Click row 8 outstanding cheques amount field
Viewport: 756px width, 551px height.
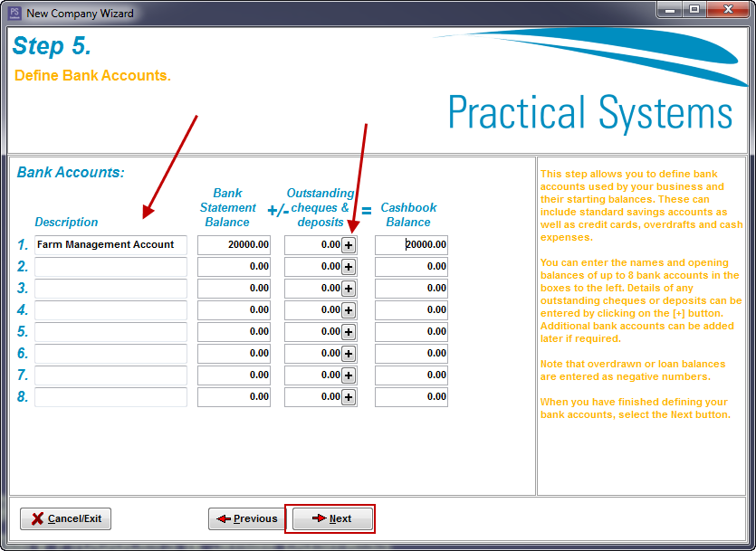(x=313, y=397)
